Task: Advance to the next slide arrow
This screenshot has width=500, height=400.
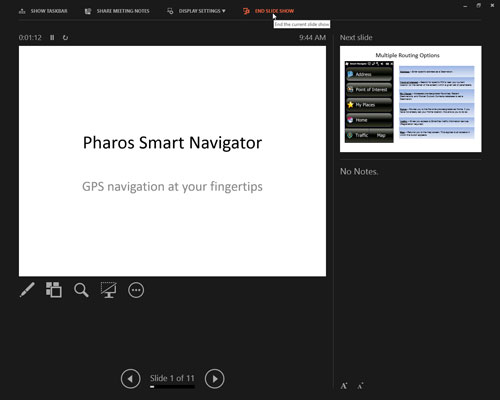Action: (214, 379)
